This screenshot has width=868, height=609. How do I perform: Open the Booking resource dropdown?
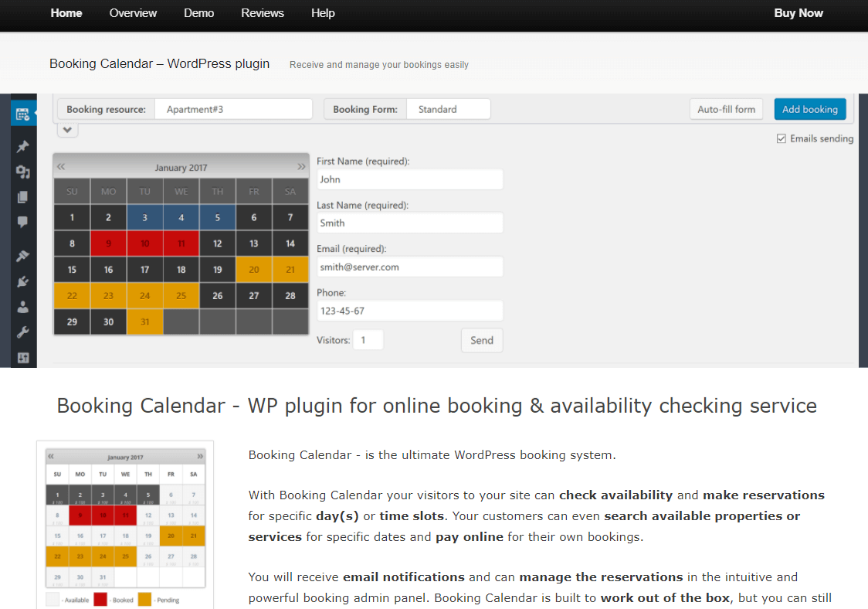(x=234, y=109)
